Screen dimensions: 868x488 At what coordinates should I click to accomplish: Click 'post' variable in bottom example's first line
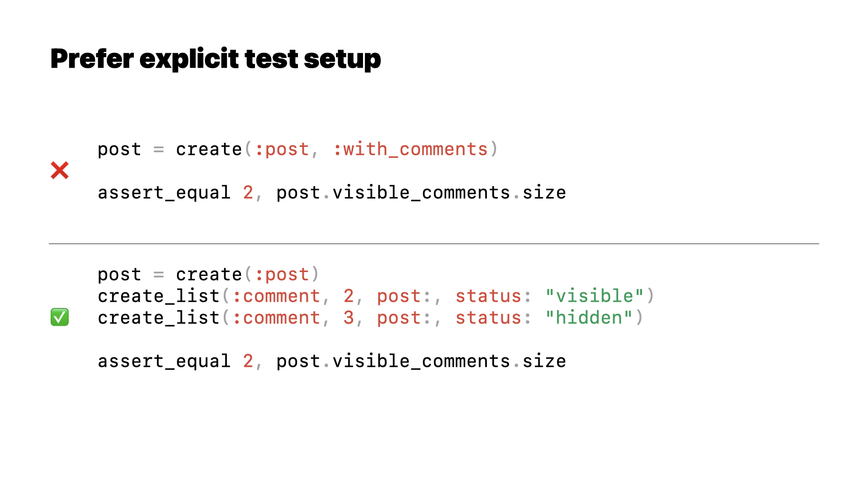[119, 275]
